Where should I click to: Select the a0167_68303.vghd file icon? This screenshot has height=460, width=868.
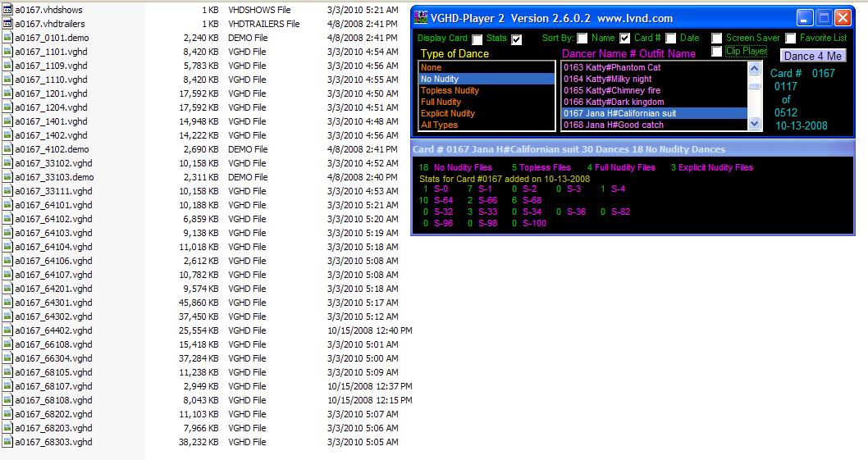tap(7, 442)
